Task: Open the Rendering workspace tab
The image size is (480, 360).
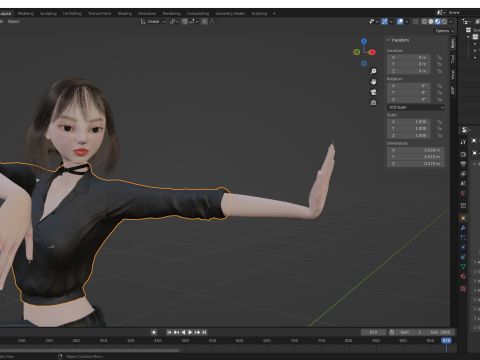Action: [x=172, y=14]
